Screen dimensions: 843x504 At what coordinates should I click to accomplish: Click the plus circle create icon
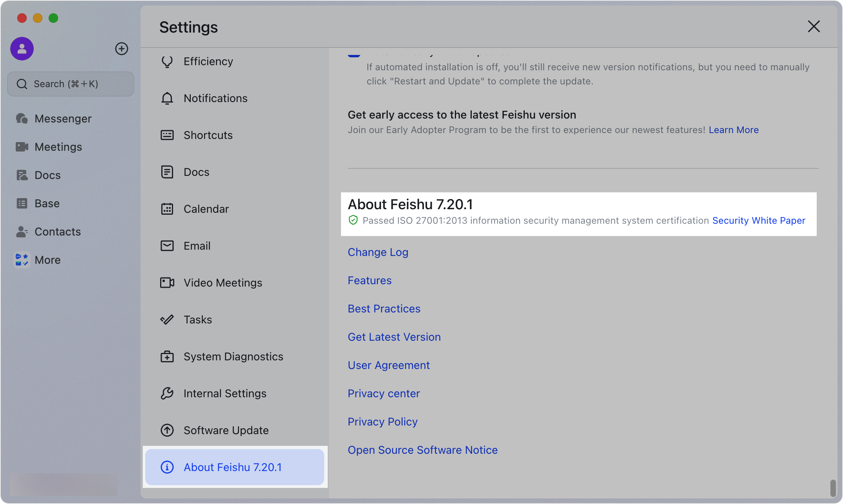[x=122, y=49]
